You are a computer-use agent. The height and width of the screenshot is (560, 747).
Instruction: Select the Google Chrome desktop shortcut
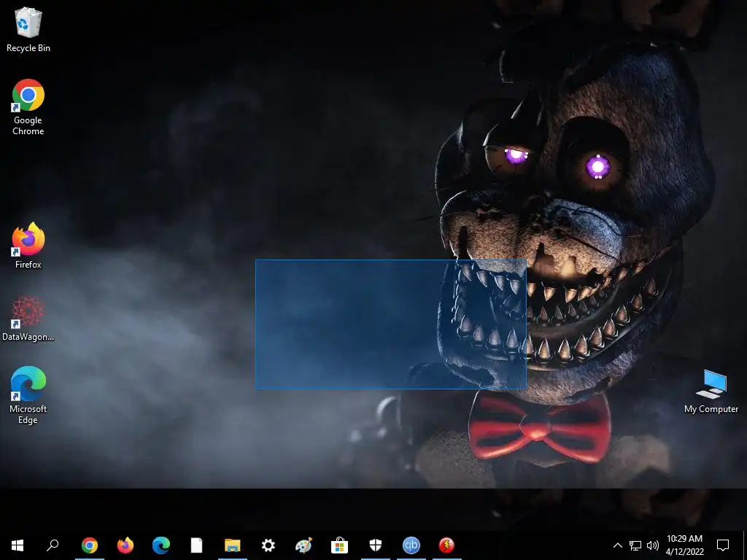click(28, 108)
